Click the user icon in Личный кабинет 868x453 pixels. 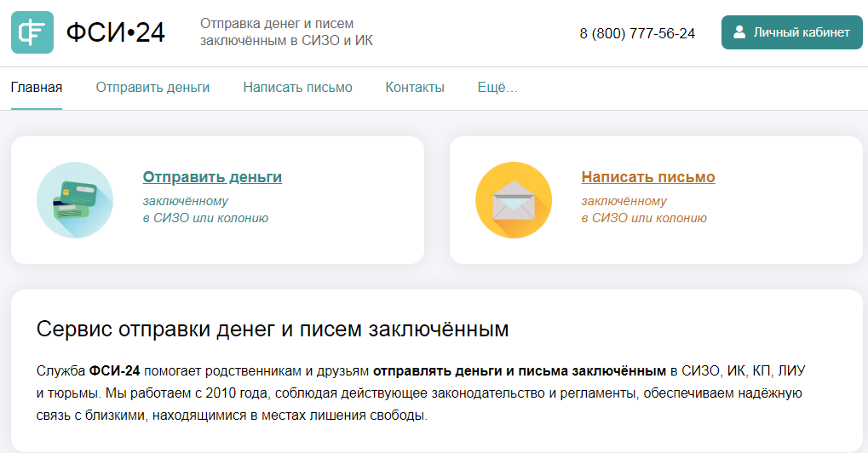(739, 32)
